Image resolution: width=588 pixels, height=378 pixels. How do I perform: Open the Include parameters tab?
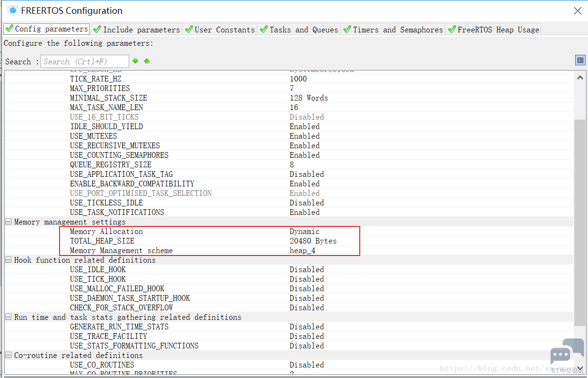coord(136,30)
